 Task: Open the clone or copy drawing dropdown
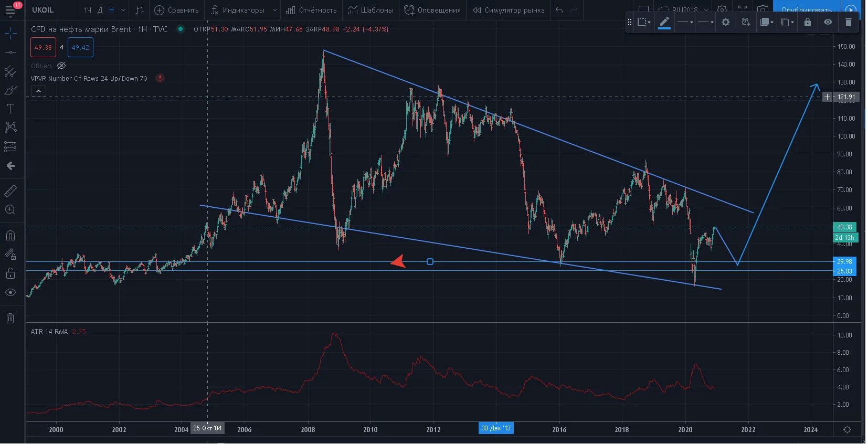(787, 22)
